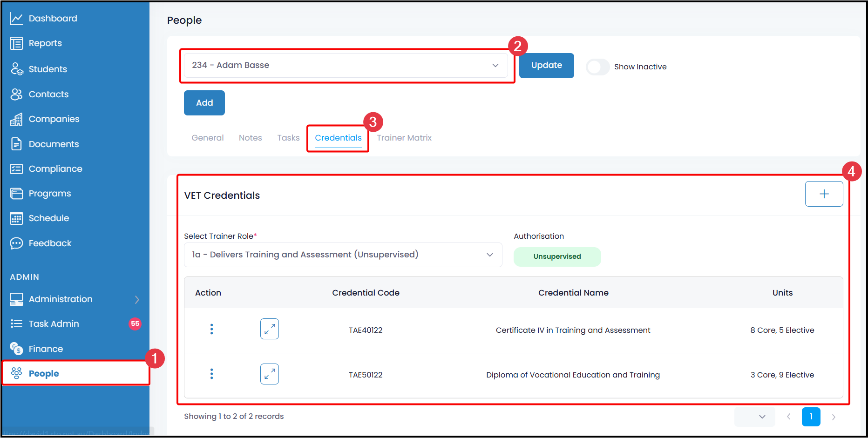Click the TAE40122 credential code

366,330
